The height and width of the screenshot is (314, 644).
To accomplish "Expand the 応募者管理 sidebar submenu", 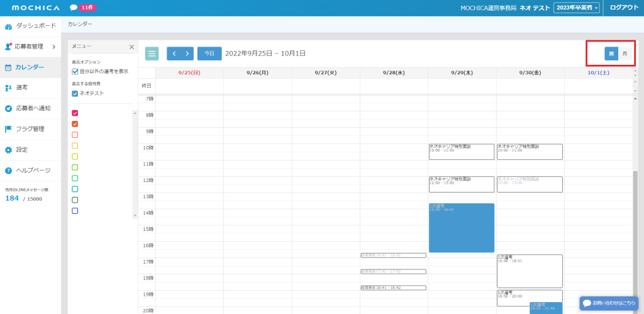I will tap(54, 47).
